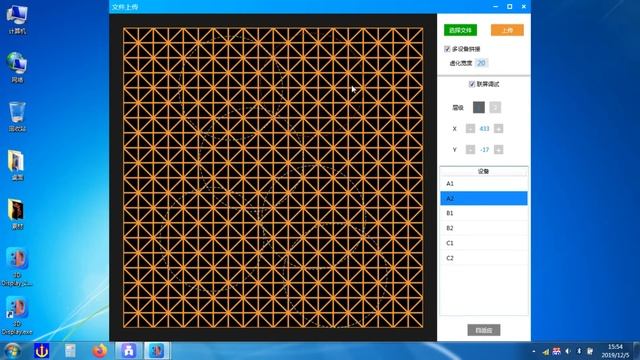This screenshot has height=360, width=640.
Task: Open the dark-image folder icon on desktop
Action: tap(17, 214)
